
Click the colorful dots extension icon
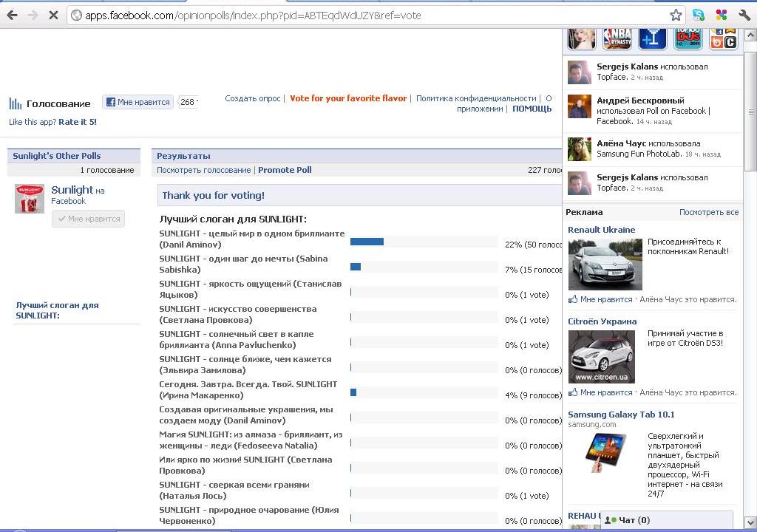tap(722, 15)
